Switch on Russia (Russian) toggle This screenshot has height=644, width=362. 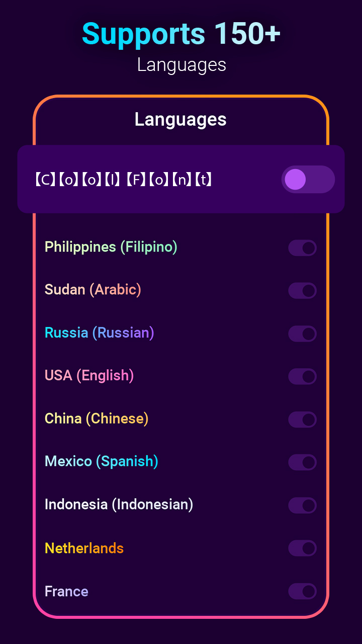point(302,334)
